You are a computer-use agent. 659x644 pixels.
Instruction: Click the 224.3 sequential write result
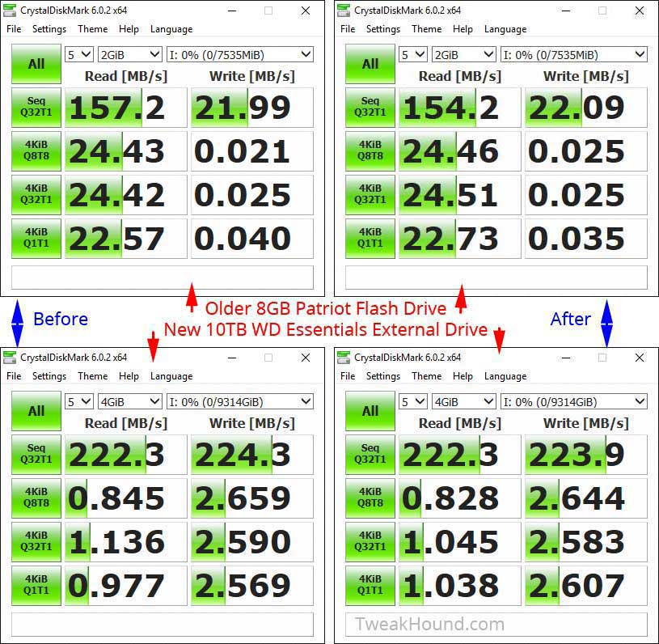[x=252, y=455]
